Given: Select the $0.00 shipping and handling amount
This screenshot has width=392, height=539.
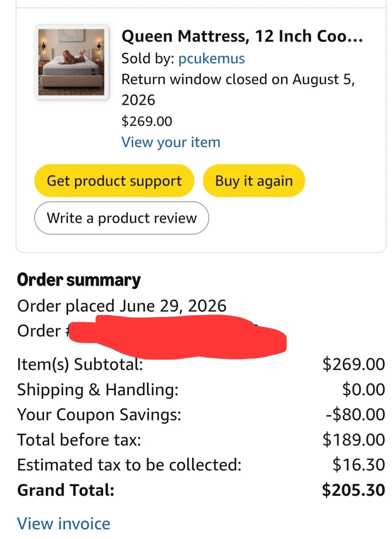Looking at the screenshot, I should click(364, 389).
